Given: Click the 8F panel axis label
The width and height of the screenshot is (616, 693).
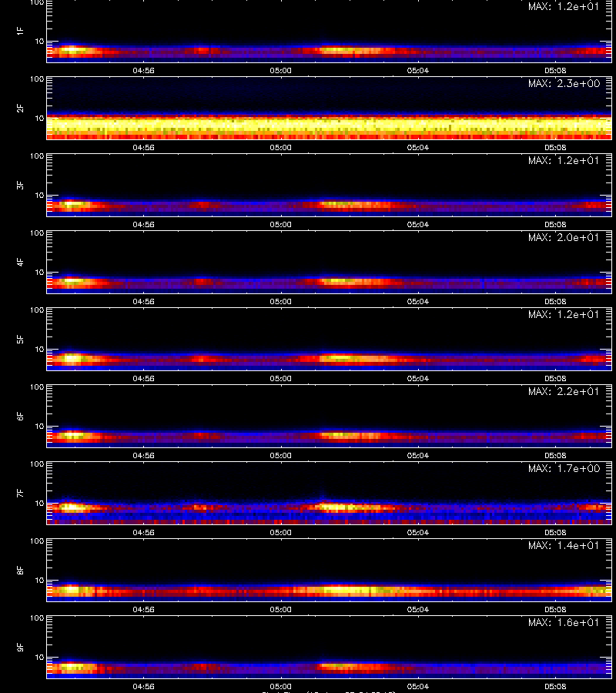Looking at the screenshot, I should (20, 570).
